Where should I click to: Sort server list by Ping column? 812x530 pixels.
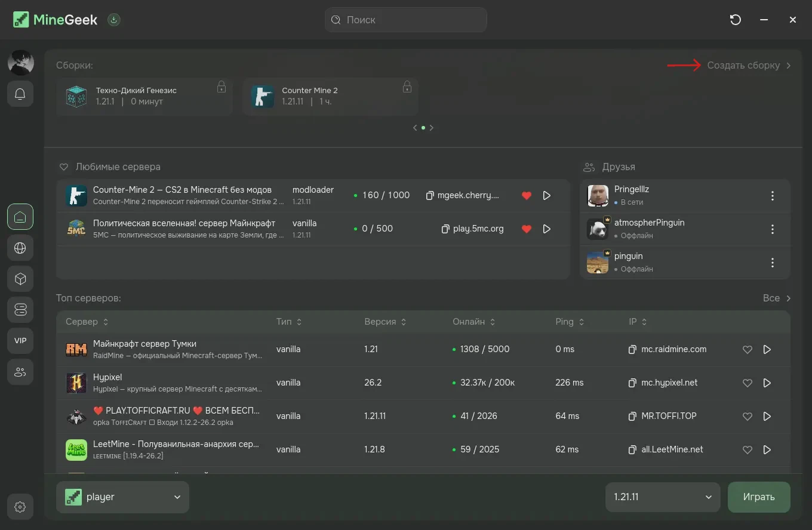pos(570,322)
